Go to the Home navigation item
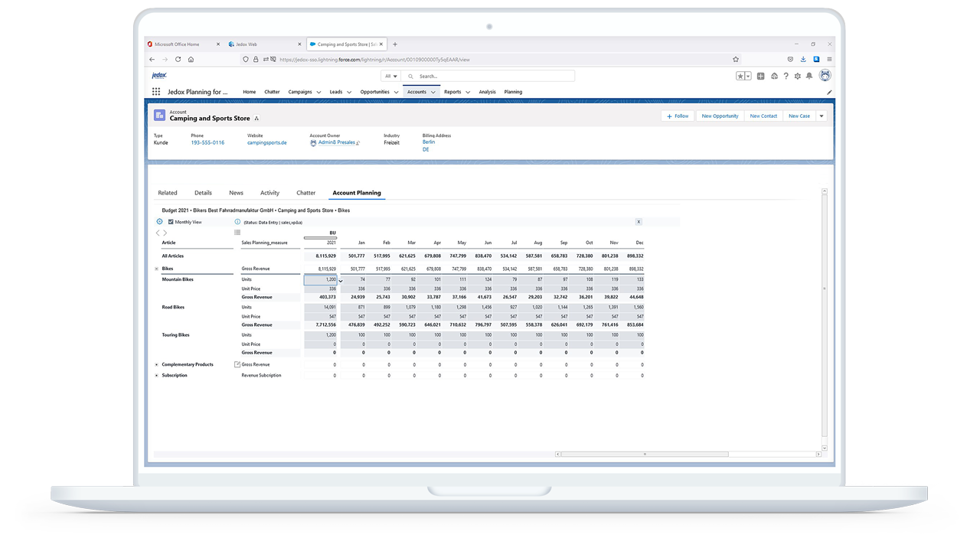Viewport: 980px width, 551px height. pos(250,92)
